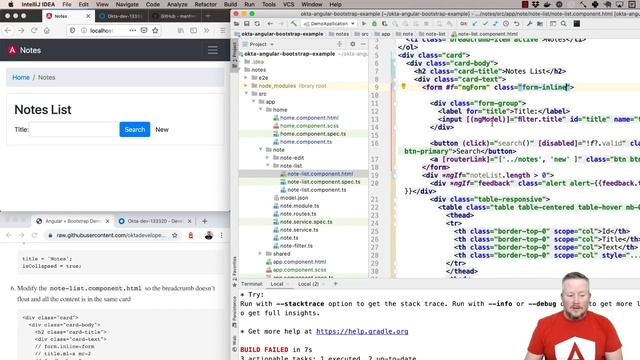Click Firefox home icon
Viewport: 640px width, 360px height.
pyautogui.click(x=47, y=31)
